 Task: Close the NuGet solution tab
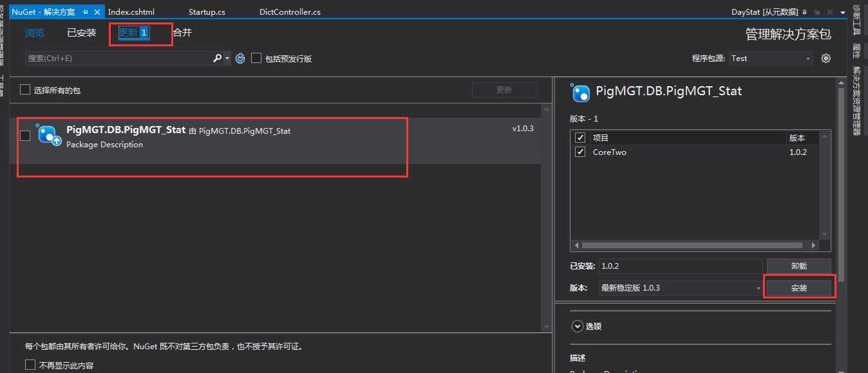(98, 12)
